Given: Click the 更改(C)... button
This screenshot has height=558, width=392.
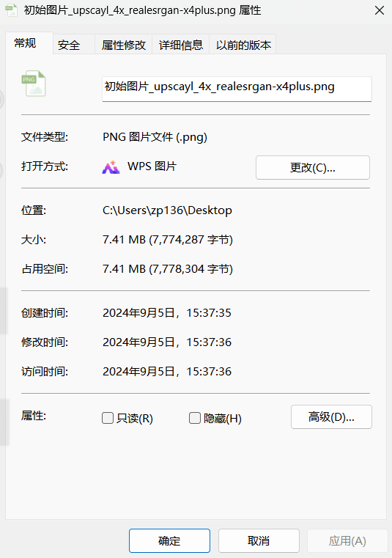Looking at the screenshot, I should 313,167.
